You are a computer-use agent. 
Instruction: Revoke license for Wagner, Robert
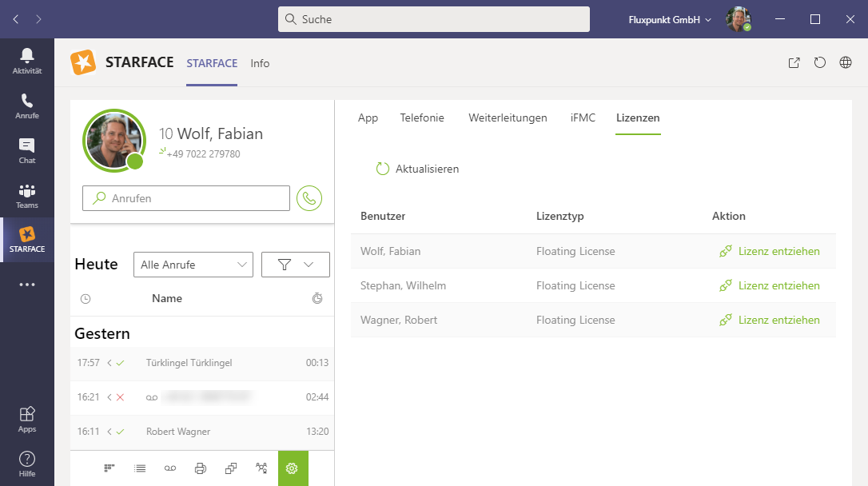coord(770,320)
